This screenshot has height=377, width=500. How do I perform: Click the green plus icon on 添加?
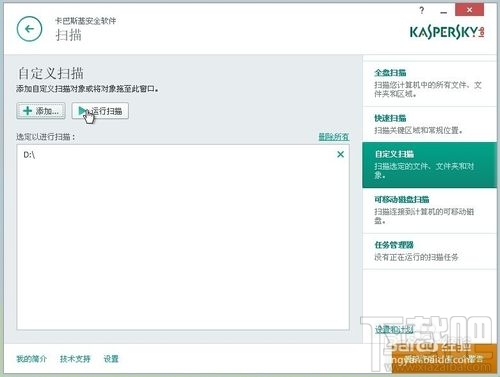[x=27, y=111]
